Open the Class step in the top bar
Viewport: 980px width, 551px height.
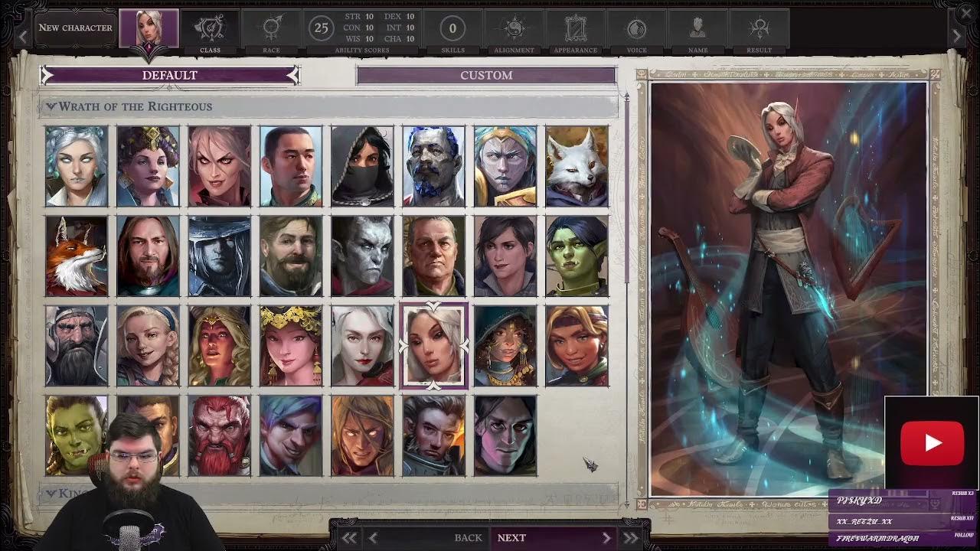point(210,31)
